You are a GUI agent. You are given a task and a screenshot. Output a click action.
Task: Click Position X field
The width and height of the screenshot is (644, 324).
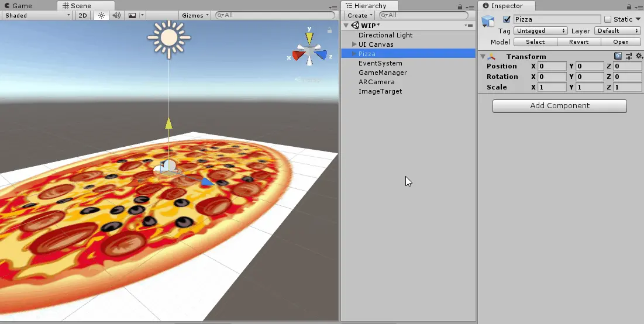click(552, 66)
